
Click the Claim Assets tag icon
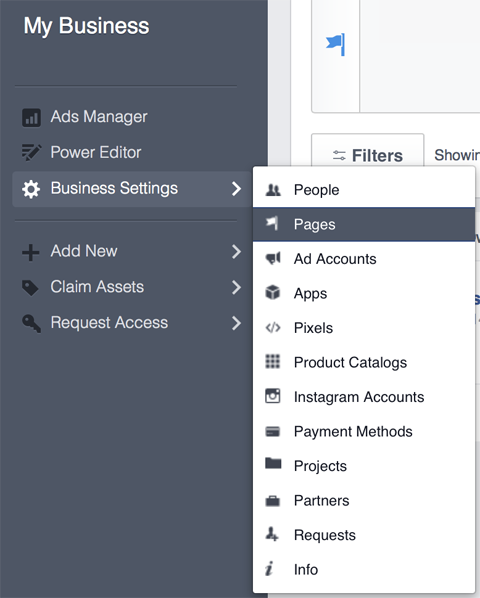31,288
